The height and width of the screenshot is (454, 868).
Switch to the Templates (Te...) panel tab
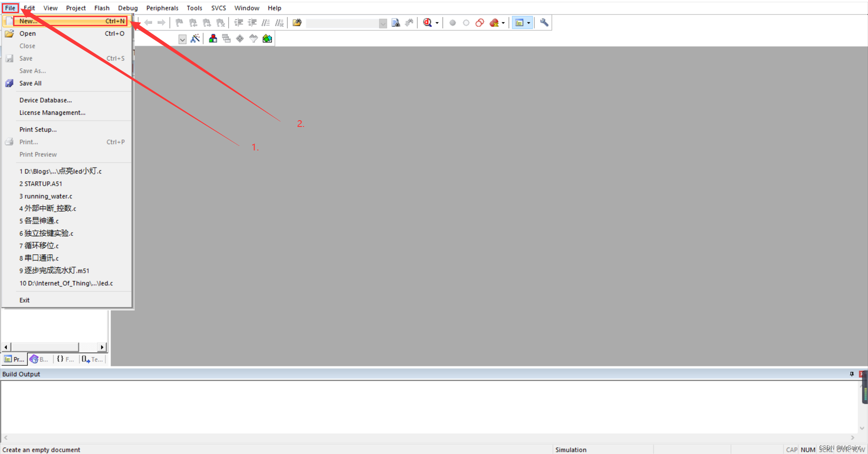point(93,359)
